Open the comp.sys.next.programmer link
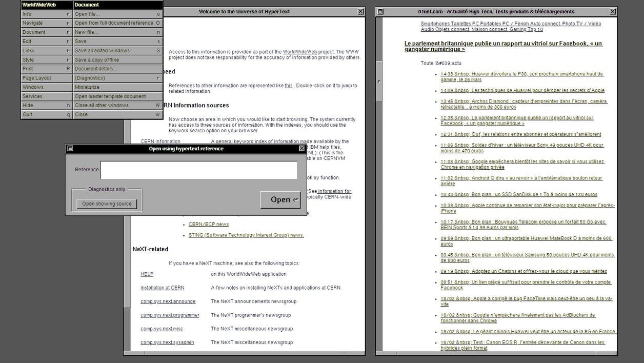The width and height of the screenshot is (644, 363). (170, 315)
